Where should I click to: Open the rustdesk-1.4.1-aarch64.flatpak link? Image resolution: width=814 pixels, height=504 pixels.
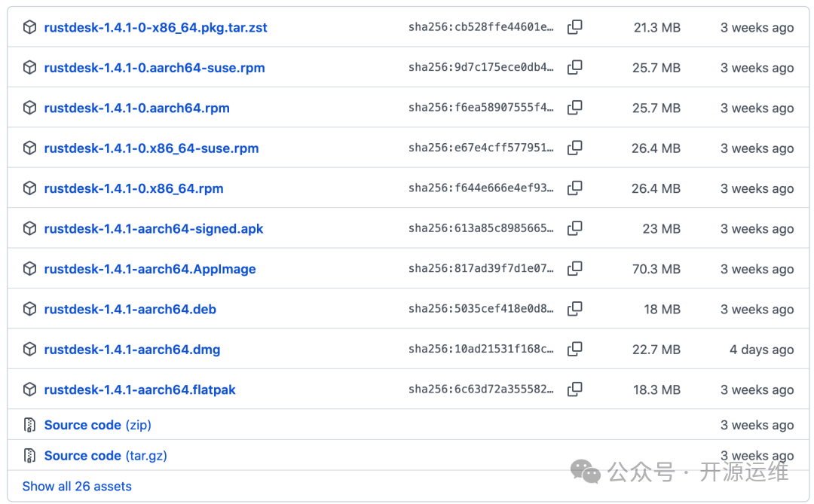pyautogui.click(x=139, y=390)
